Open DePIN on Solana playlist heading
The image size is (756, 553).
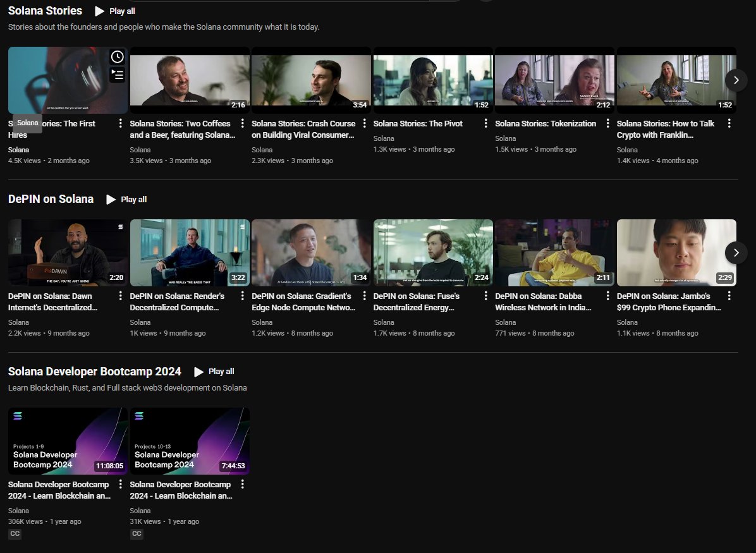(x=51, y=199)
